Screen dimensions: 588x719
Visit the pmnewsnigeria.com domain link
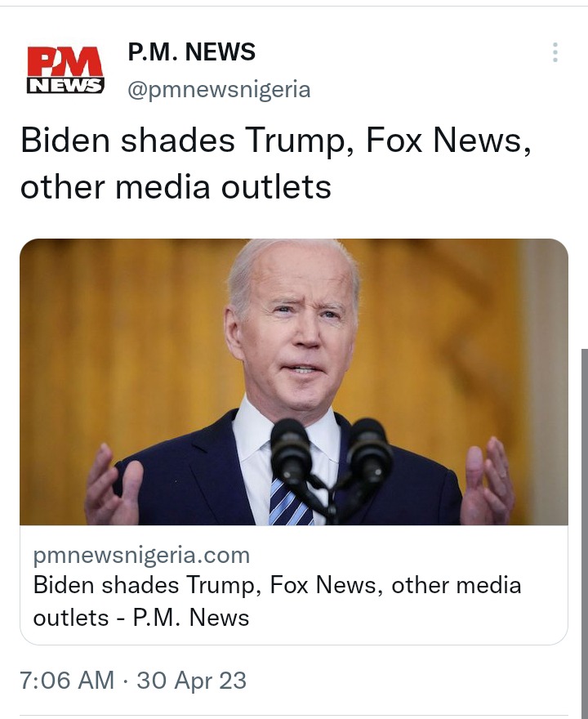click(141, 555)
